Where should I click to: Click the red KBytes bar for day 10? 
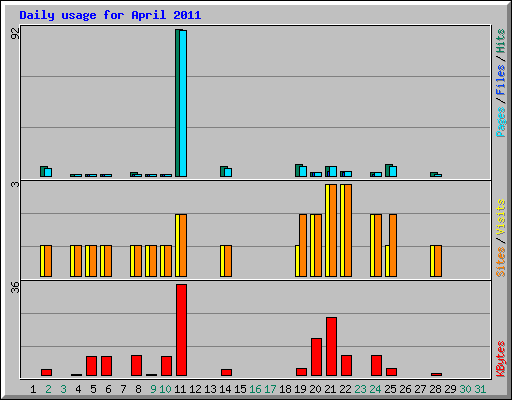[x=166, y=366]
